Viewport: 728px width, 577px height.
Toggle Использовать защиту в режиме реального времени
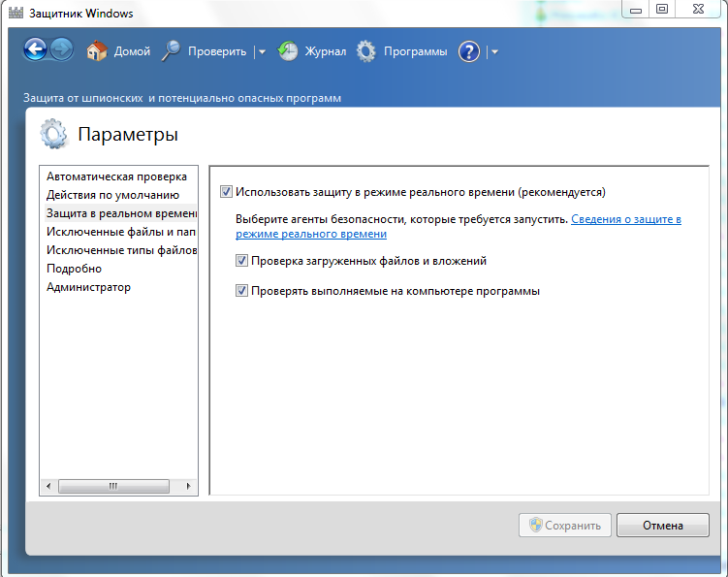pyautogui.click(x=226, y=192)
